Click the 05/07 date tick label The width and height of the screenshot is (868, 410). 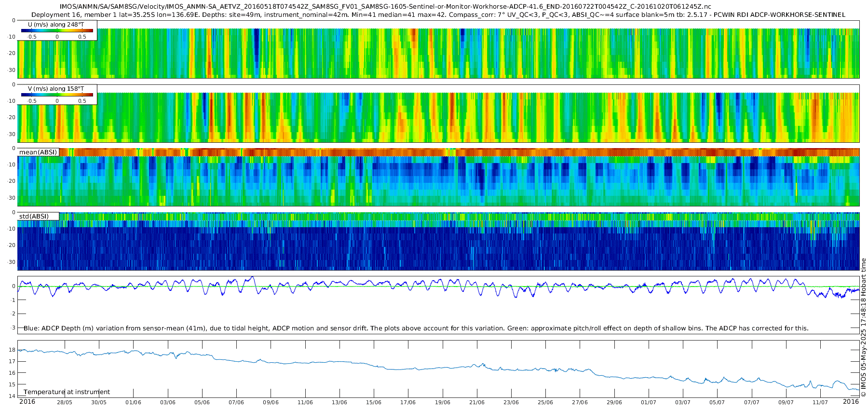coord(717,402)
